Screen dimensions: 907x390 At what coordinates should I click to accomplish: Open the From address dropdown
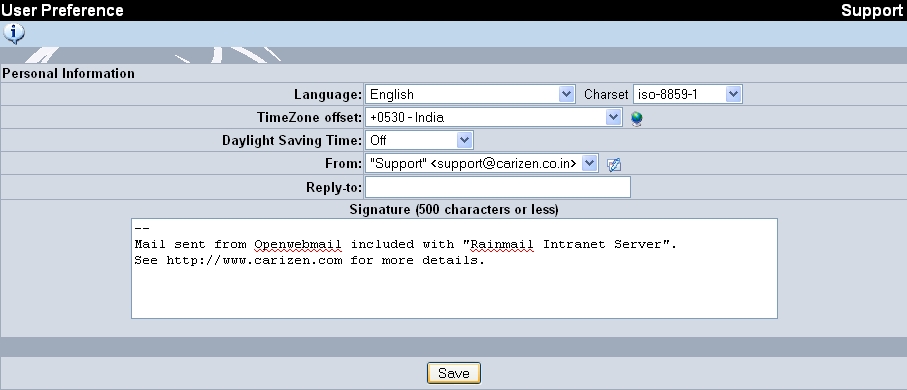click(x=481, y=163)
